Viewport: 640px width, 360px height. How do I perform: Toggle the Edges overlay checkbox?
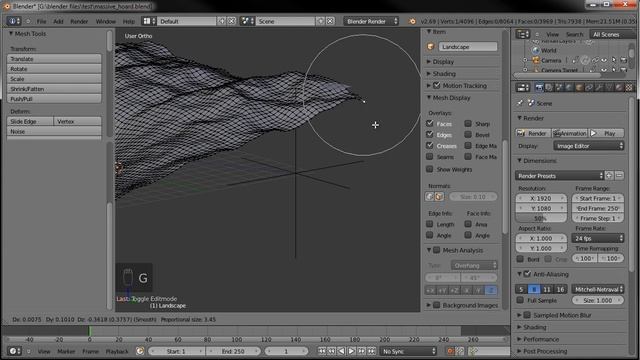[430, 134]
